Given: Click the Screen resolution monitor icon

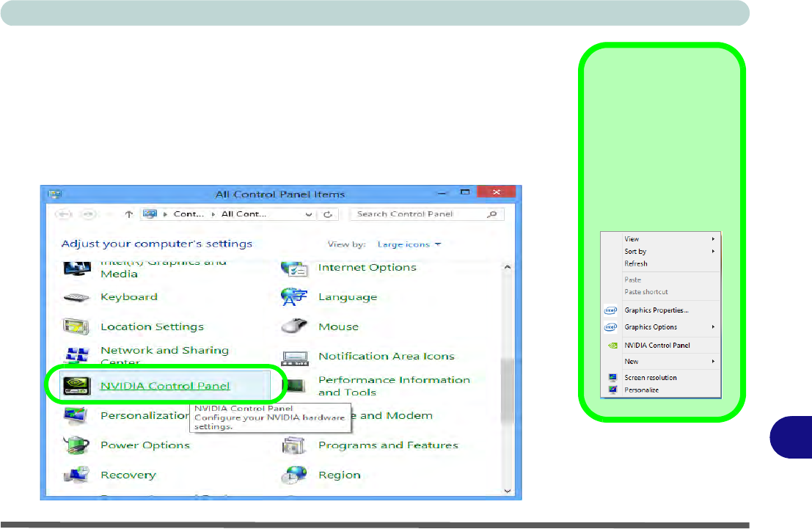Looking at the screenshot, I should [612, 378].
